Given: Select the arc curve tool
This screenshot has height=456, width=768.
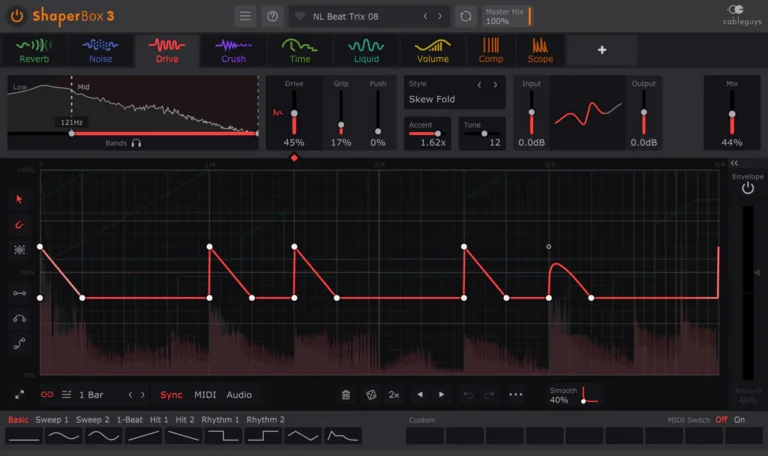Looking at the screenshot, I should pyautogui.click(x=19, y=319).
